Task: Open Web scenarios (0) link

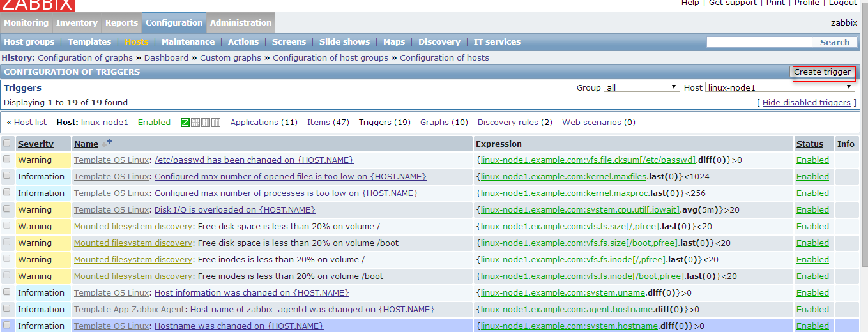Action: pos(591,123)
